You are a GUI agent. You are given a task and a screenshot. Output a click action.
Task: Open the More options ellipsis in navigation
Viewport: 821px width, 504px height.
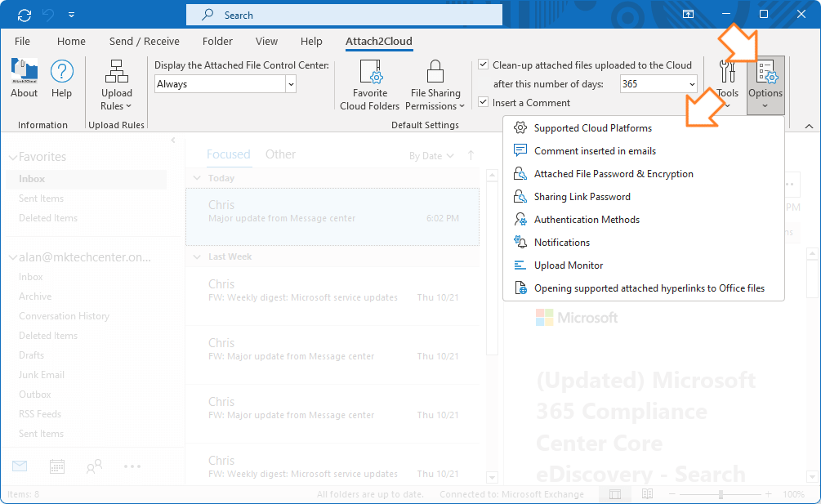pyautogui.click(x=132, y=466)
